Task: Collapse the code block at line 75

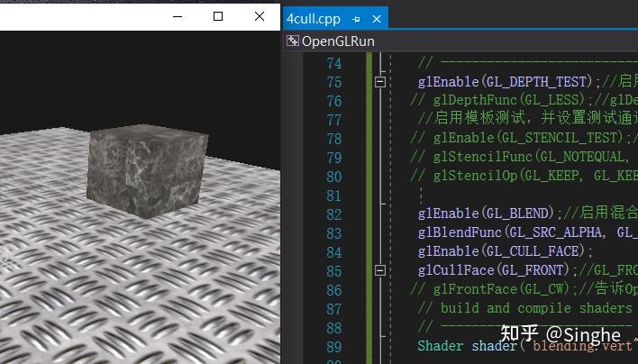Action: (x=380, y=82)
